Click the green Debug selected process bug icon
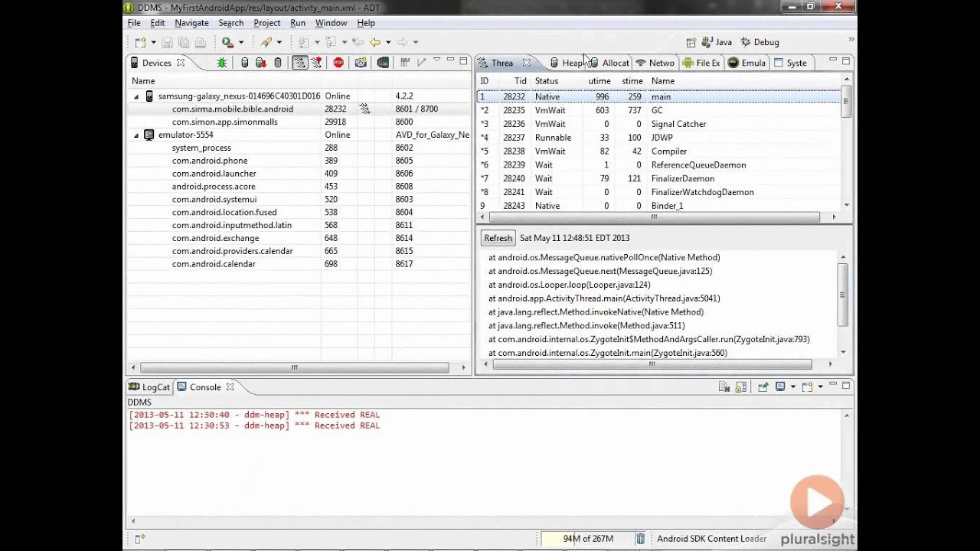Screen dimensions: 980x551 [221, 63]
